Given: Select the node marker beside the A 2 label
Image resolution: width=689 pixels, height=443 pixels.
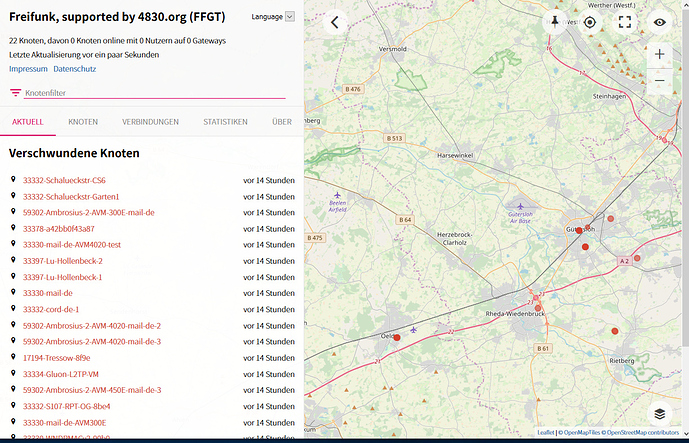Looking at the screenshot, I should [637, 258].
